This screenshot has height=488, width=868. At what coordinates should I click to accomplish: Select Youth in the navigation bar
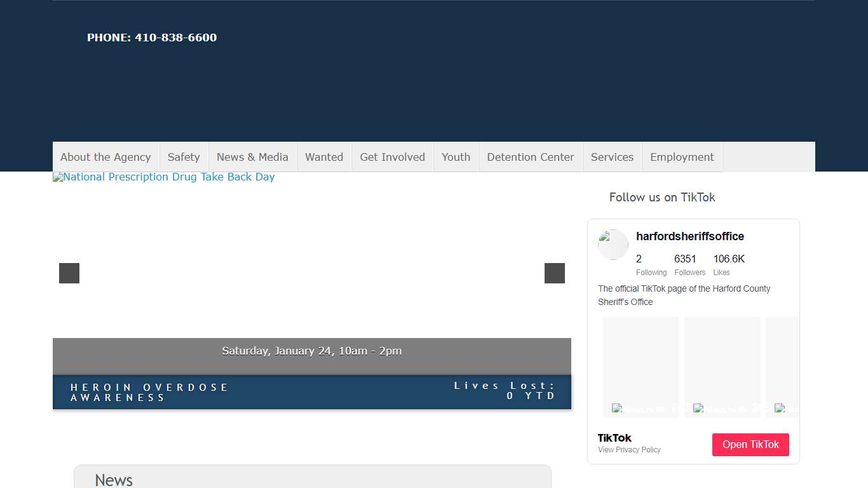coord(456,157)
